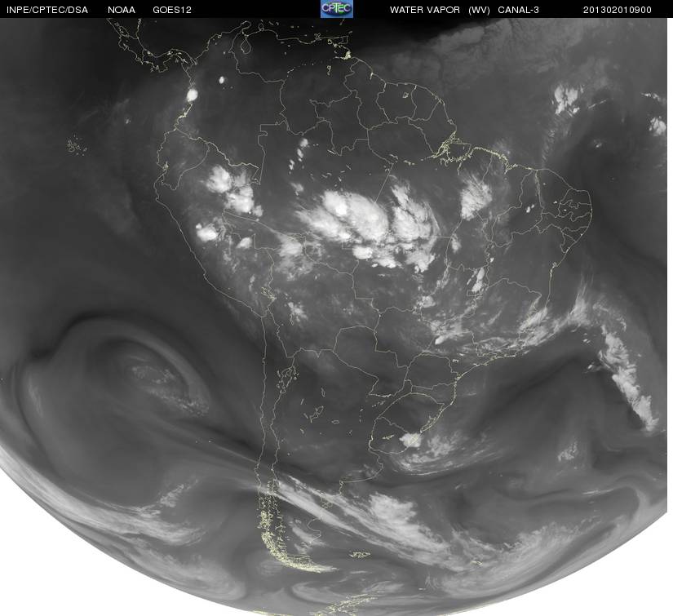Click the GOES12 satellite label
The image size is (673, 616).
point(172,10)
